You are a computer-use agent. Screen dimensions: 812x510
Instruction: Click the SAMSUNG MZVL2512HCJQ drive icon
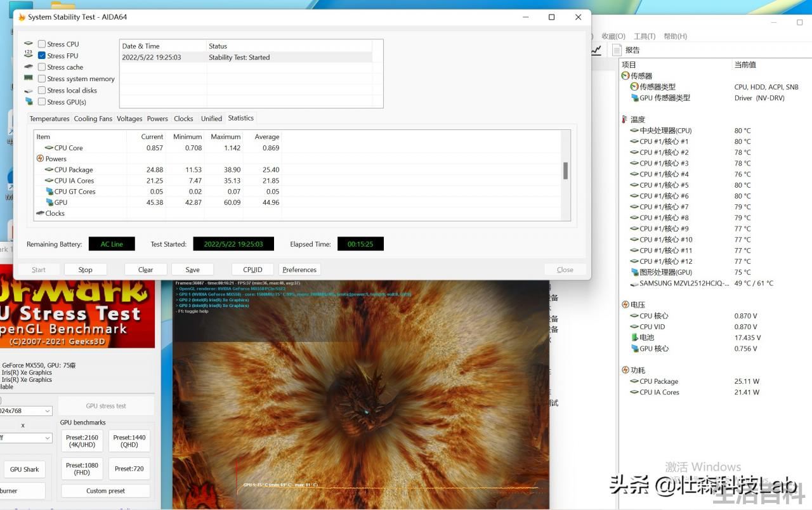click(x=634, y=284)
